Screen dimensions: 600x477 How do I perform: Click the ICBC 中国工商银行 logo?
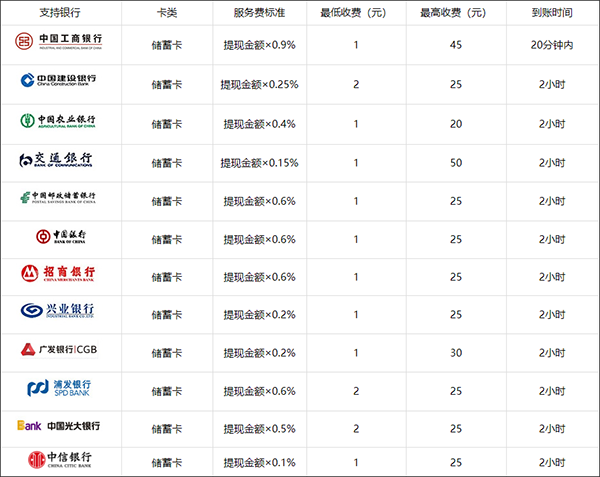pyautogui.click(x=60, y=44)
